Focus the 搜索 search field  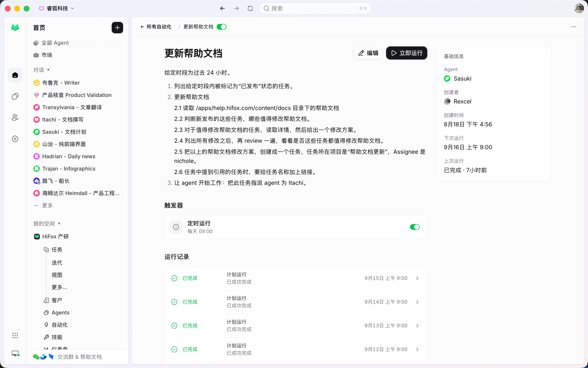(x=315, y=9)
